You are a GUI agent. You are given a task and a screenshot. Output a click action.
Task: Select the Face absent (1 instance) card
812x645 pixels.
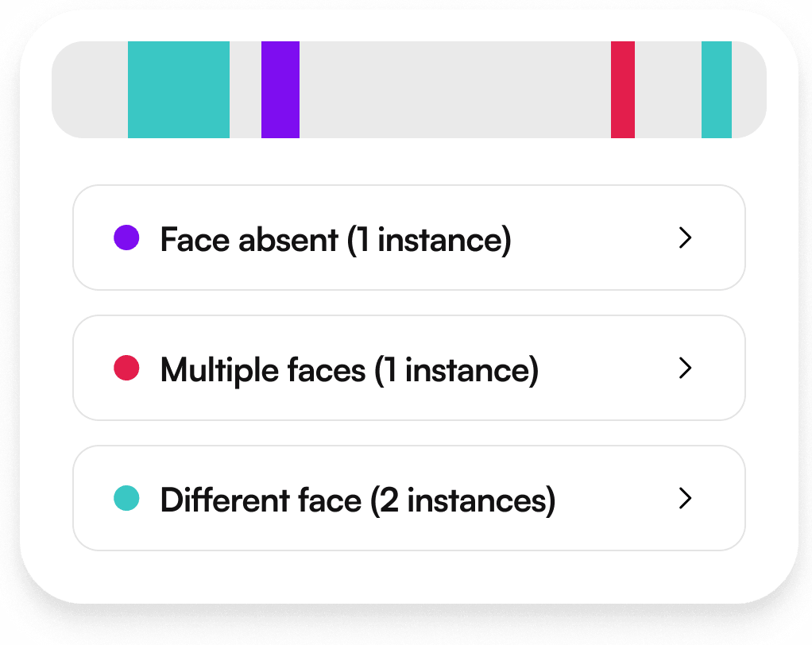[409, 238]
